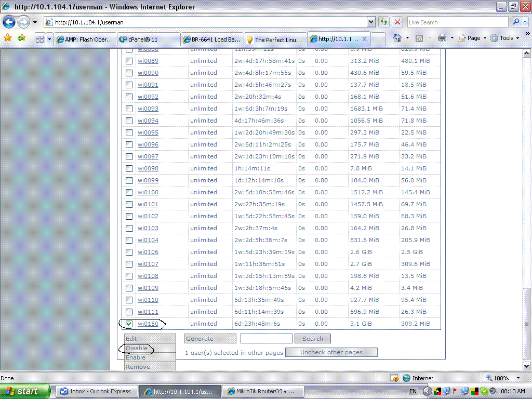
Task: Stop page loading with the red X icon
Action: pyautogui.click(x=397, y=22)
